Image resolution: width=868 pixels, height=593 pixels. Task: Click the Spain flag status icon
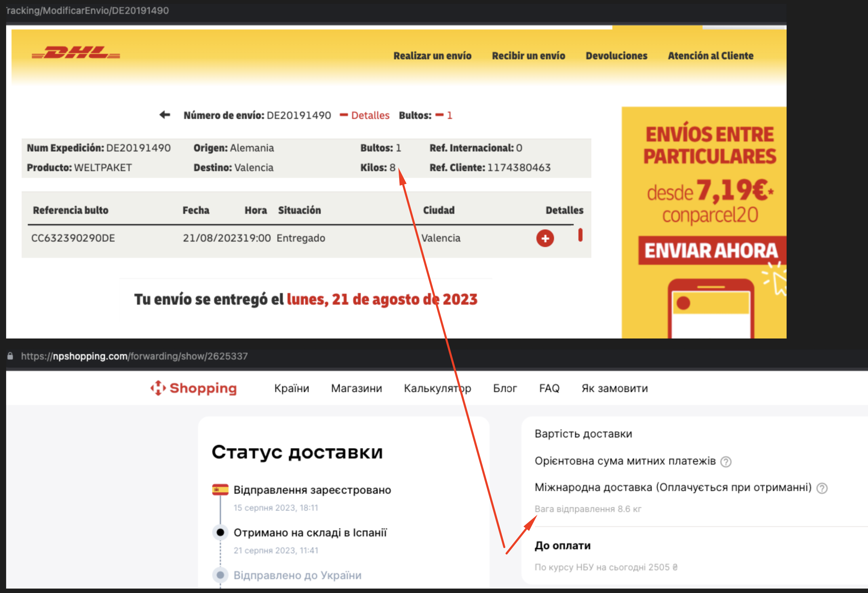pyautogui.click(x=220, y=490)
